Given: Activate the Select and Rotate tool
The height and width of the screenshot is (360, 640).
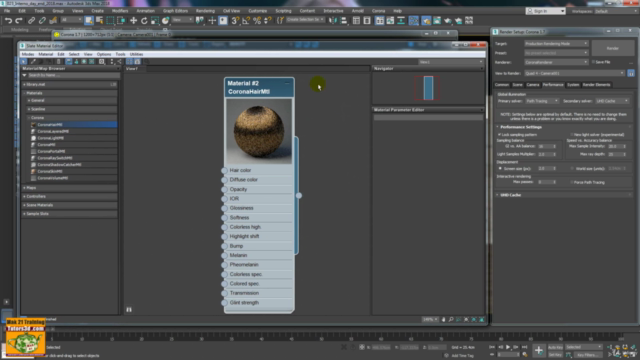Looking at the screenshot, I should click(144, 20).
